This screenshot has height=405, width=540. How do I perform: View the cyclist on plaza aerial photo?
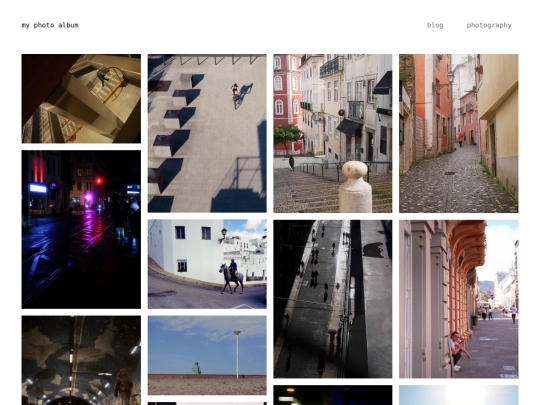(x=207, y=133)
